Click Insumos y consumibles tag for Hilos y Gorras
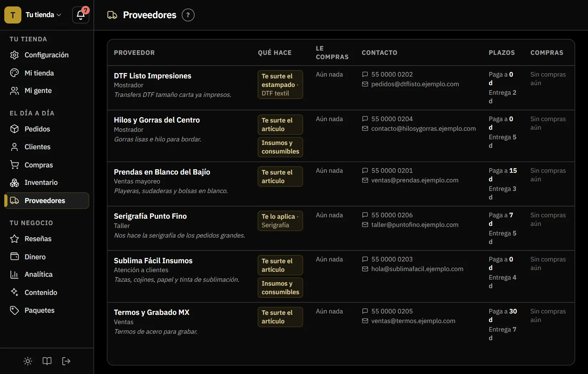Viewport: 588px width, 374px height. click(x=280, y=147)
